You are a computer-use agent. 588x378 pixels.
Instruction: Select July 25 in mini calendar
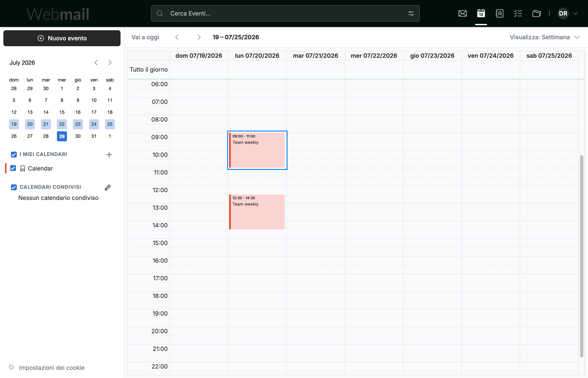pos(110,124)
